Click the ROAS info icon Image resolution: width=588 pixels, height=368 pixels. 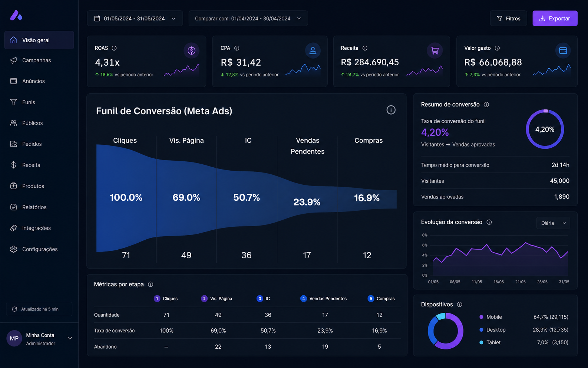[114, 48]
